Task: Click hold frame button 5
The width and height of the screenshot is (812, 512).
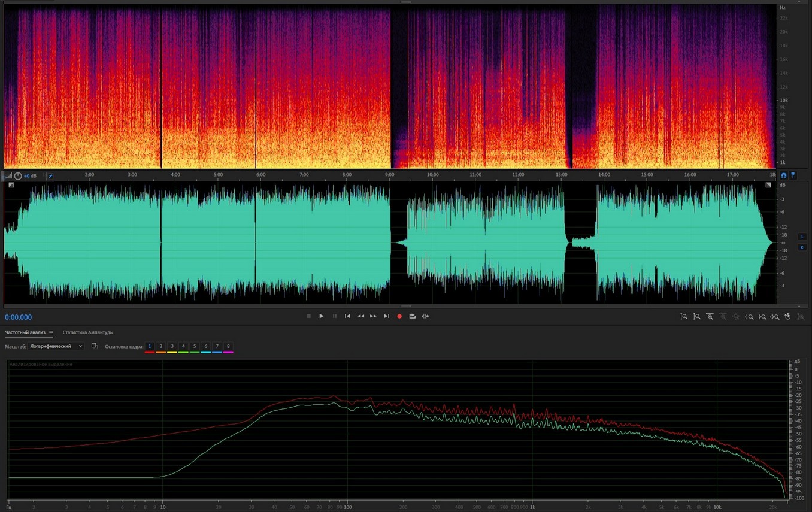Action: coord(195,346)
